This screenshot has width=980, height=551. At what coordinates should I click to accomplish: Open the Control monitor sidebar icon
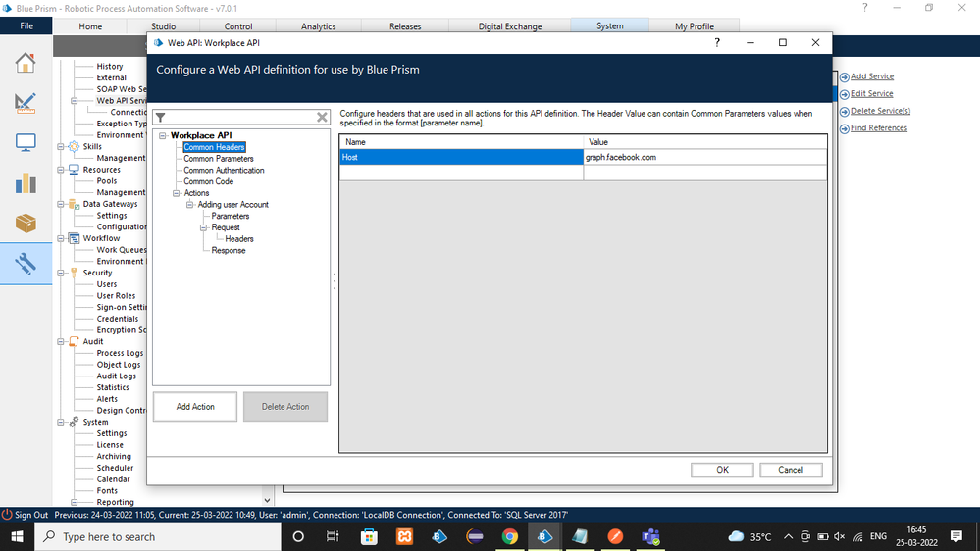click(x=26, y=143)
